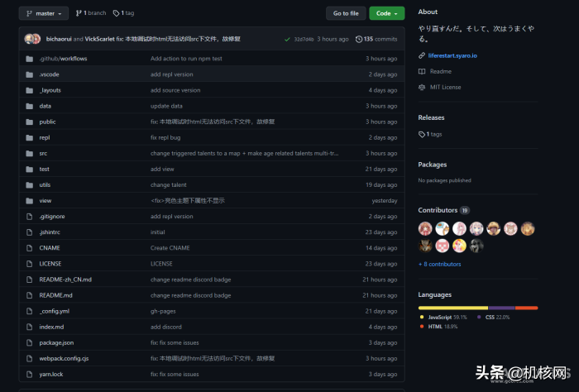The image size is (579, 392).
Task: Open the package.json file name
Action: pyautogui.click(x=56, y=343)
